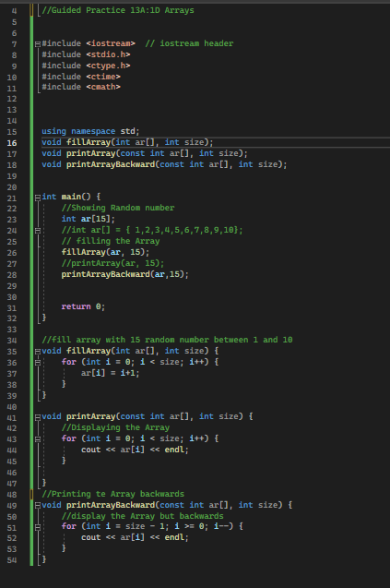Click the printArrayBackward prototype on line 18
390x588 pixels.
click(164, 164)
